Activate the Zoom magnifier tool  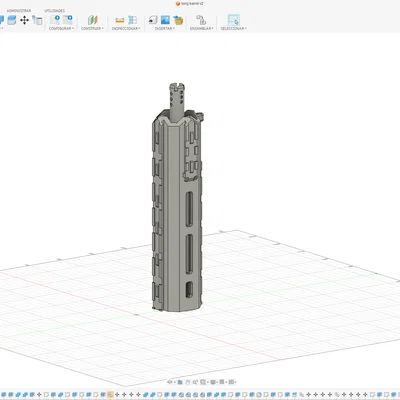tap(195, 382)
